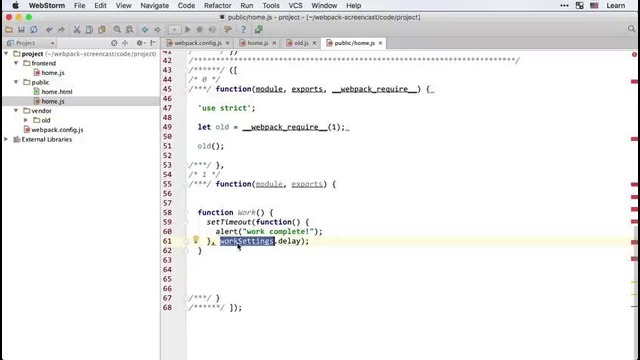
Task: Click the Debug icon in toolbar
Action: coord(200,30)
